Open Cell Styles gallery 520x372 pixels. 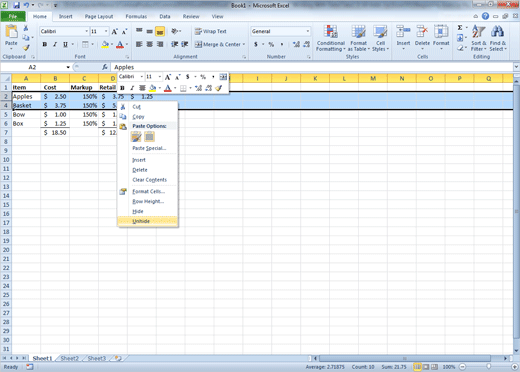tap(380, 38)
